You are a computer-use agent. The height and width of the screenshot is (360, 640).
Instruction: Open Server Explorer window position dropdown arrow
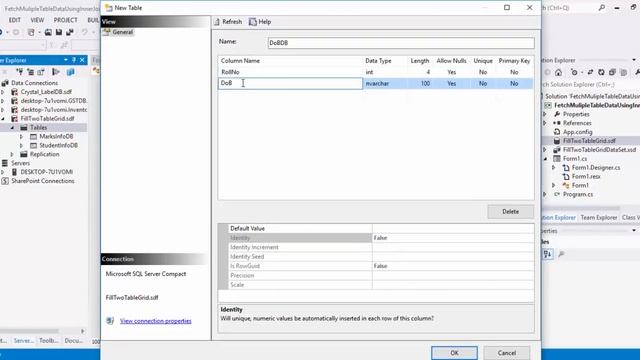pos(66,60)
